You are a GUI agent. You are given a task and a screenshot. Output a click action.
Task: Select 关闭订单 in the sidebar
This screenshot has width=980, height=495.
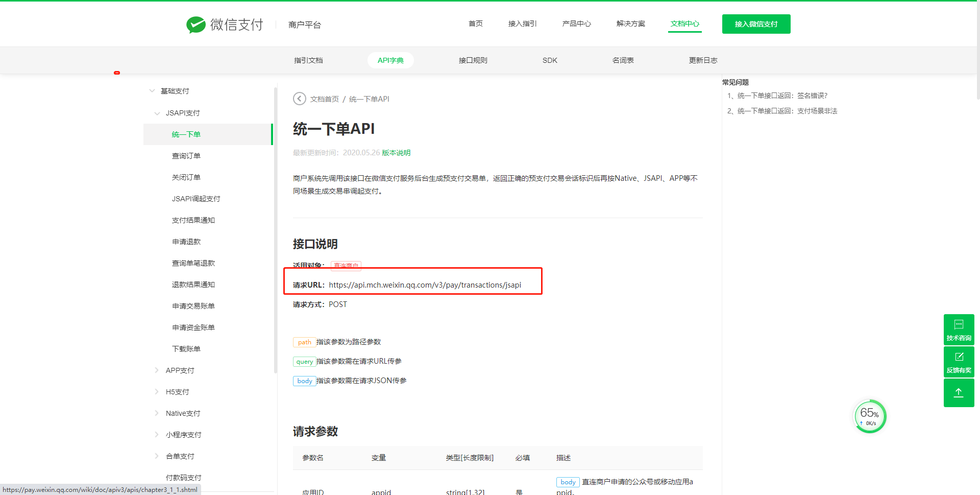pos(186,177)
